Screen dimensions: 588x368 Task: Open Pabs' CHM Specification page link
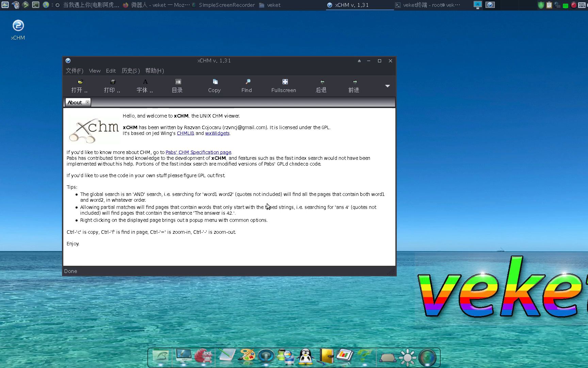198,152
